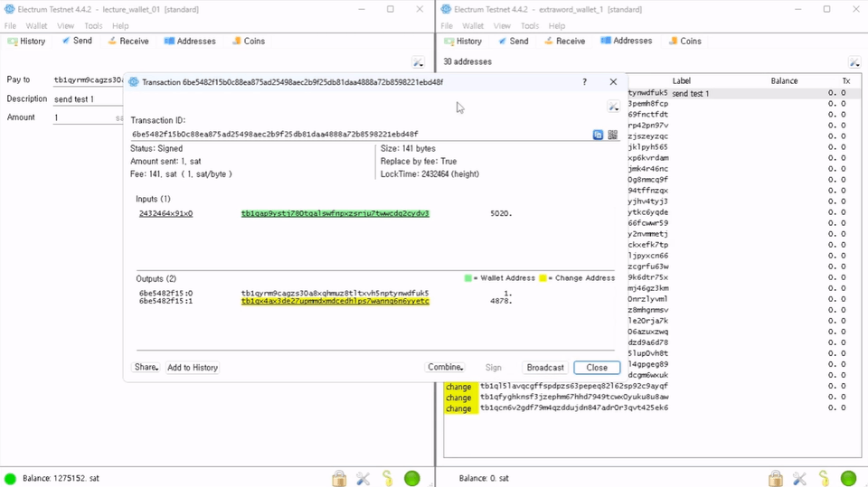
Task: Open Wallet menu in lecture_wallet_01
Action: pyautogui.click(x=36, y=26)
